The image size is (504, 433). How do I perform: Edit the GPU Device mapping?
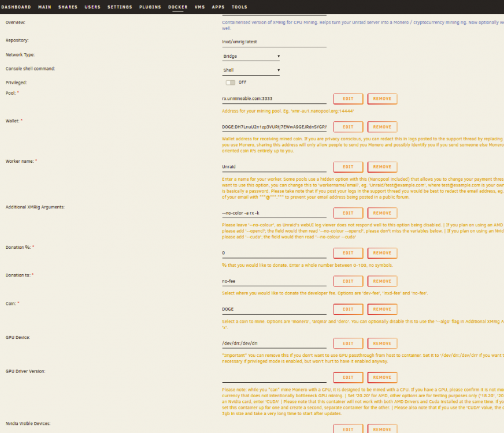348,344
